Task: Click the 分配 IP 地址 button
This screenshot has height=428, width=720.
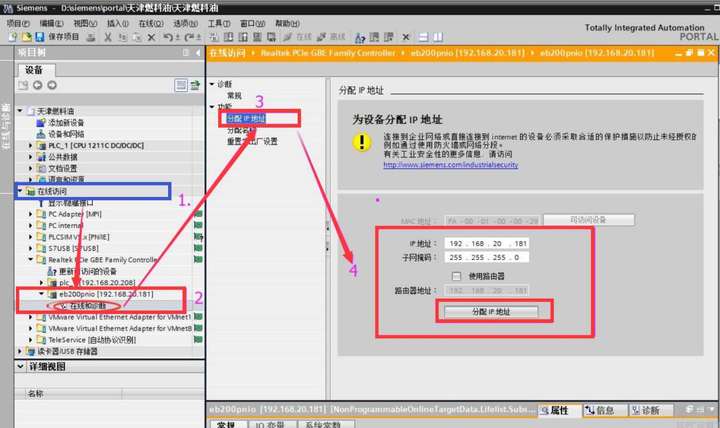Action: click(x=491, y=312)
